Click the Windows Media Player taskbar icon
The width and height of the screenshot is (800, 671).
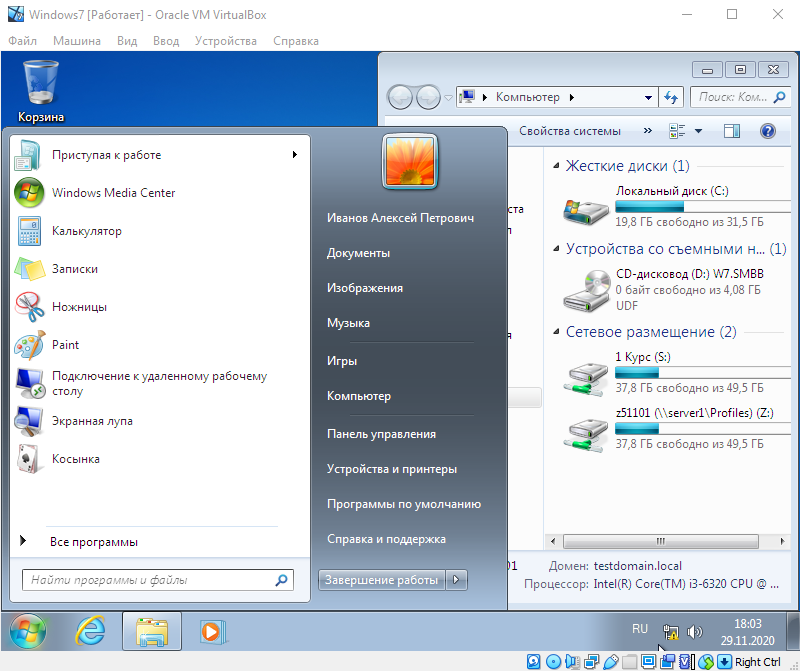211,632
